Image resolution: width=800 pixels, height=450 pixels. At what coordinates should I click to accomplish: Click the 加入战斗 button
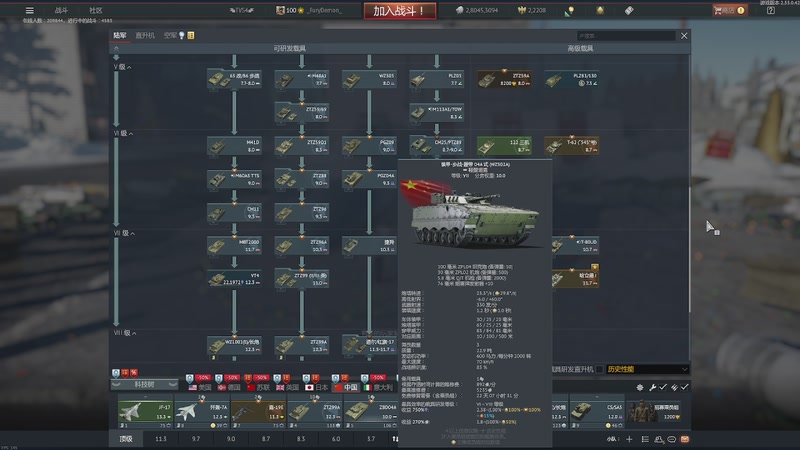pos(399,11)
